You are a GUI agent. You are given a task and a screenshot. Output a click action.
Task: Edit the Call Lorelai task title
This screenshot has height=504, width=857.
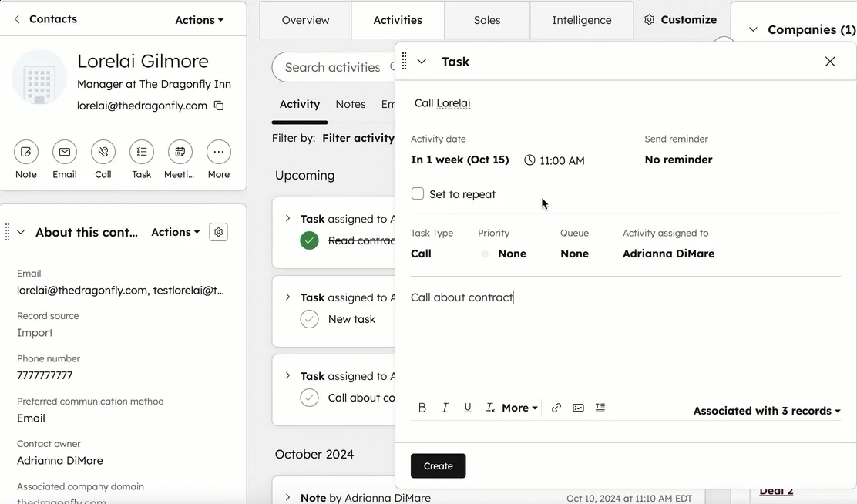[x=442, y=103]
